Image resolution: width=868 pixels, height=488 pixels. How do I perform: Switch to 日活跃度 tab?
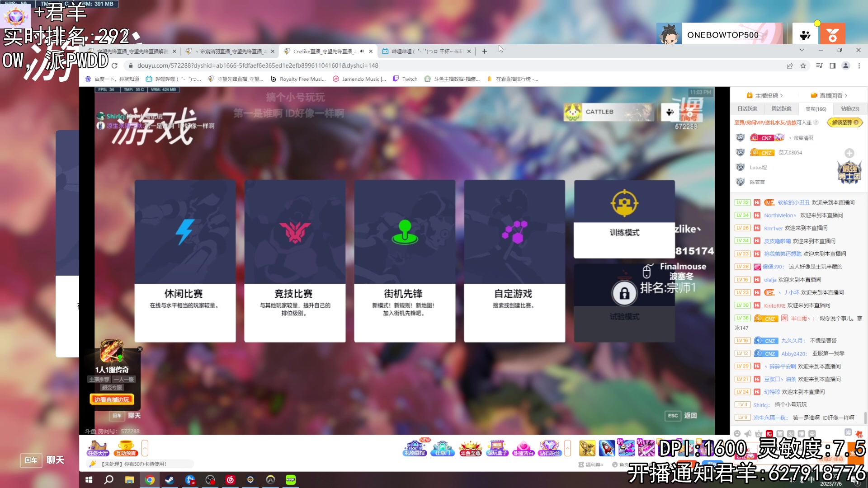coord(747,109)
